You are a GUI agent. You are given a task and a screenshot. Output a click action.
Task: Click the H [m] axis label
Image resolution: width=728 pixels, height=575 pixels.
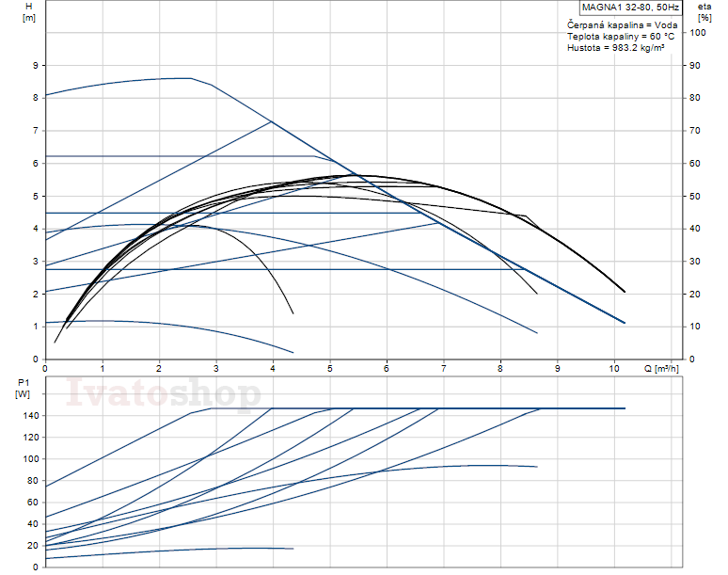(x=28, y=12)
